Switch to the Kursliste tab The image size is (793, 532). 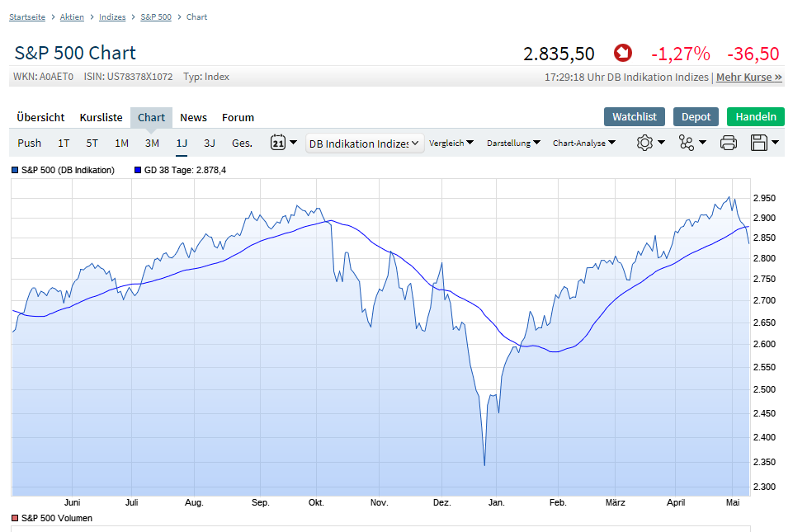(101, 117)
